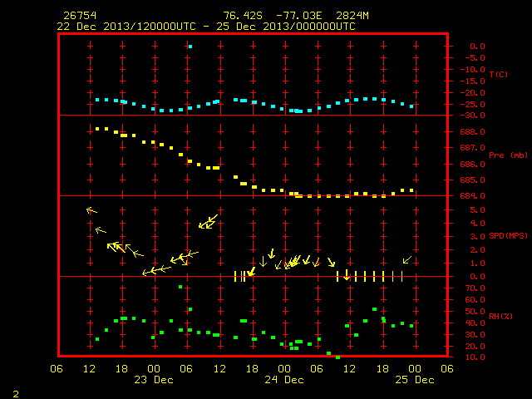This screenshot has width=532, height=399.
Task: Select the -30.0 temperature tick label
Action: pyautogui.click(x=473, y=116)
